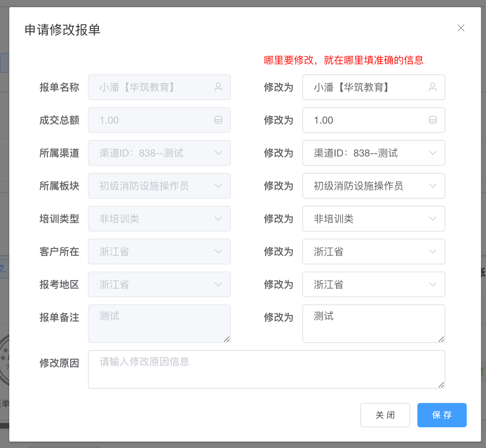Click the 保存 button
486x448 pixels.
pyautogui.click(x=442, y=415)
